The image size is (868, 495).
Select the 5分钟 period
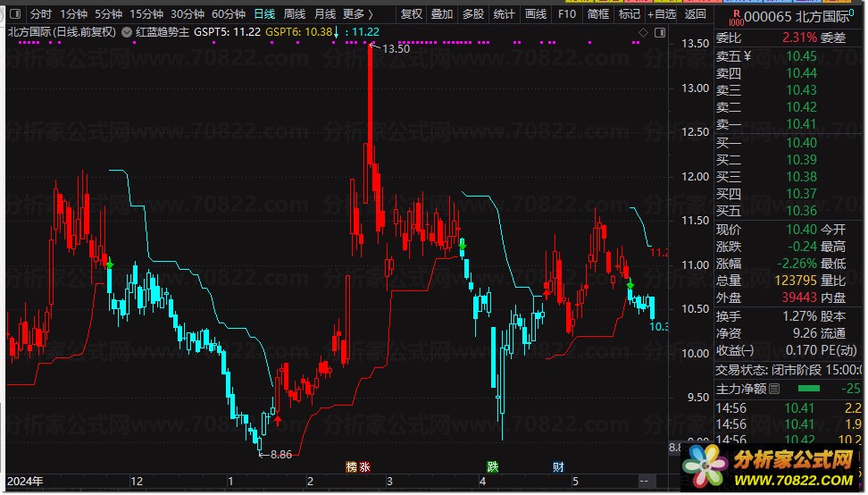tap(109, 13)
